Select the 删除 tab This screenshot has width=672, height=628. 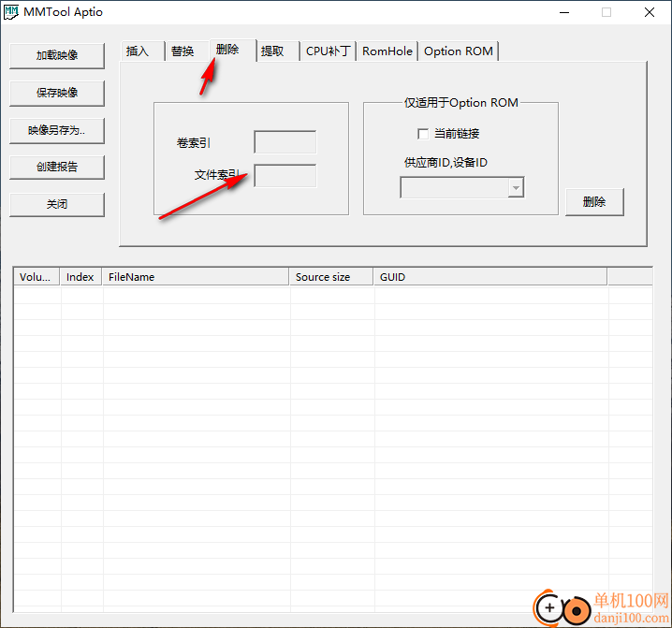tap(233, 51)
